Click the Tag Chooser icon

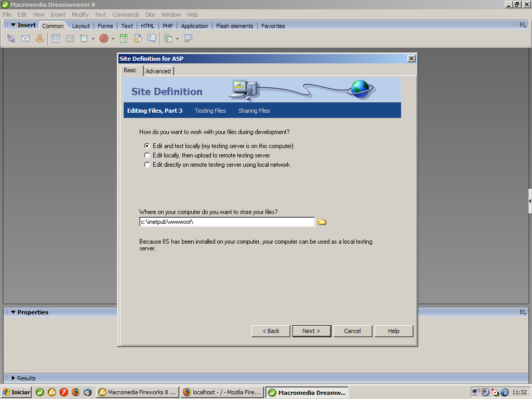[x=188, y=38]
